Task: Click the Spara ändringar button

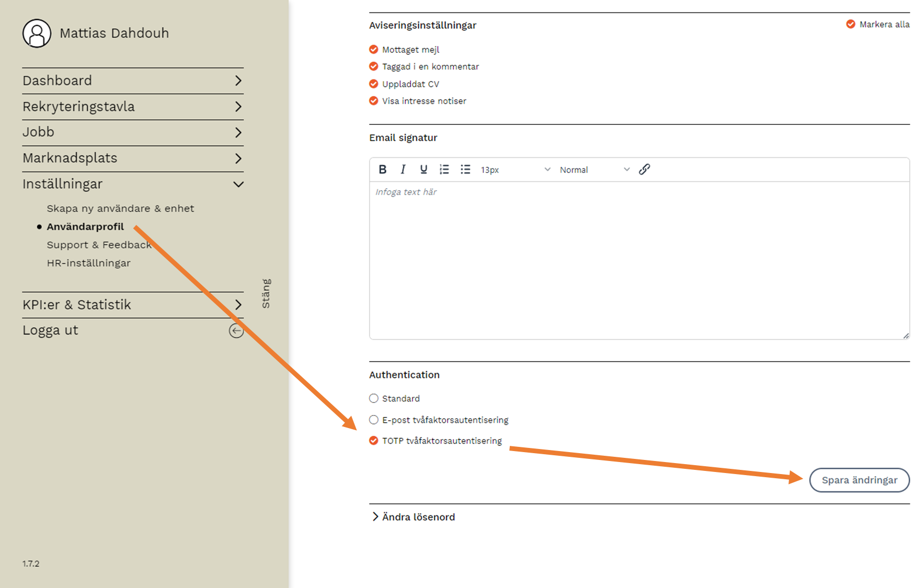Action: (859, 480)
